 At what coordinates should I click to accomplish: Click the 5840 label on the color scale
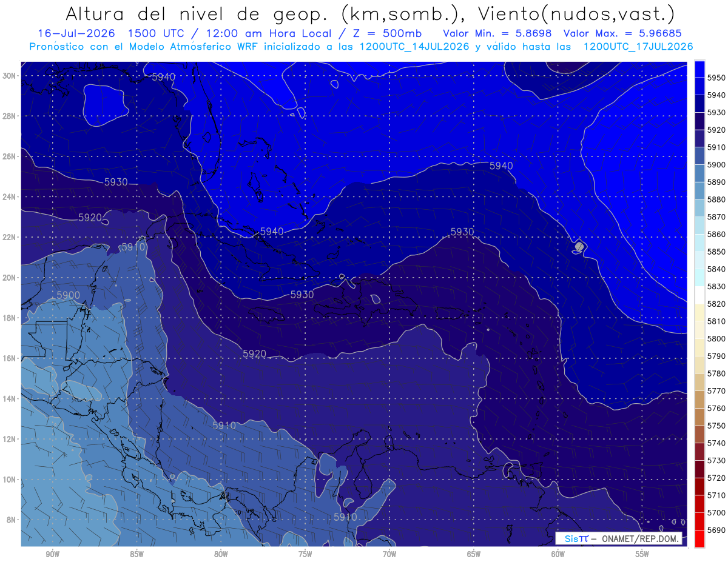(x=716, y=269)
